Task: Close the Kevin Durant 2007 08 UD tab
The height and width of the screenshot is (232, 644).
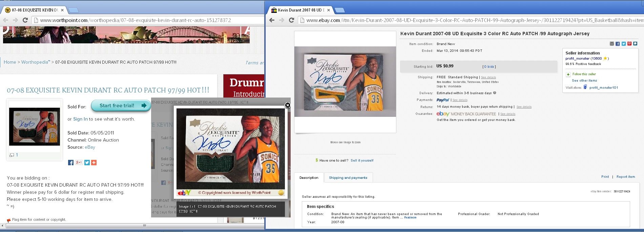Action: coord(329,10)
